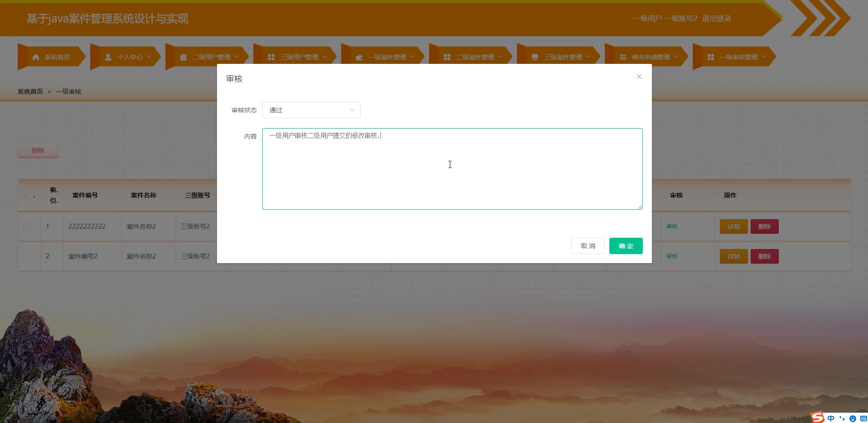Check the row 2 checkbox for 案件编号2
868x423 pixels.
[26, 256]
